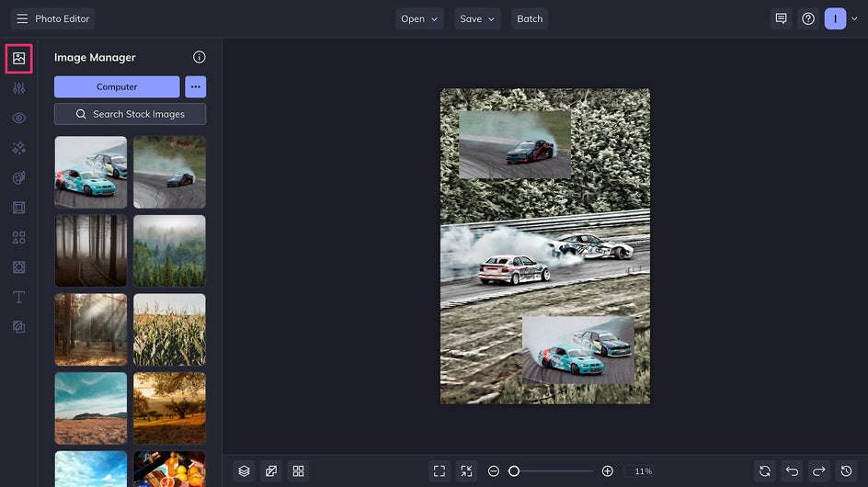Open the Frames icon in sidebar
The width and height of the screenshot is (868, 487).
click(x=18, y=208)
